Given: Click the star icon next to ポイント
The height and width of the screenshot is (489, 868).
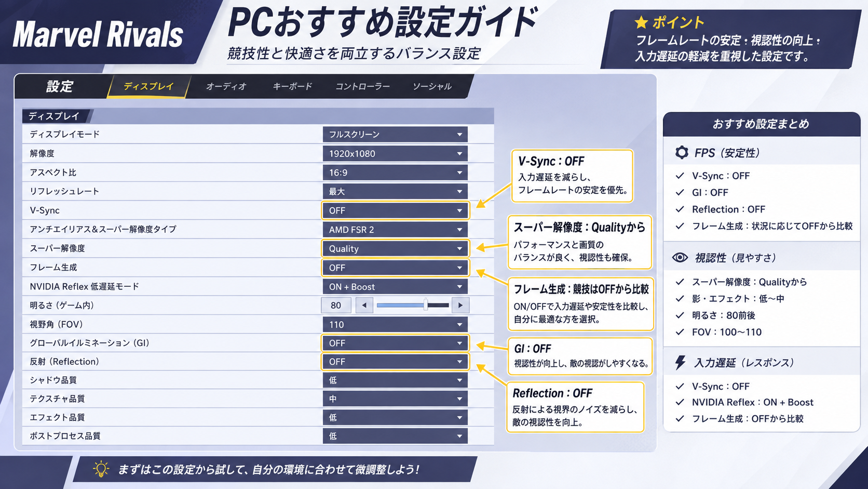Looking at the screenshot, I should click(x=641, y=22).
